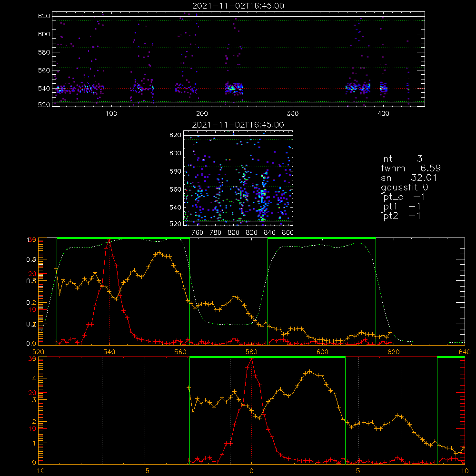Screen dimensions: 476x476
Task: Click x-axis label 200 on top image
Action: [x=202, y=114]
